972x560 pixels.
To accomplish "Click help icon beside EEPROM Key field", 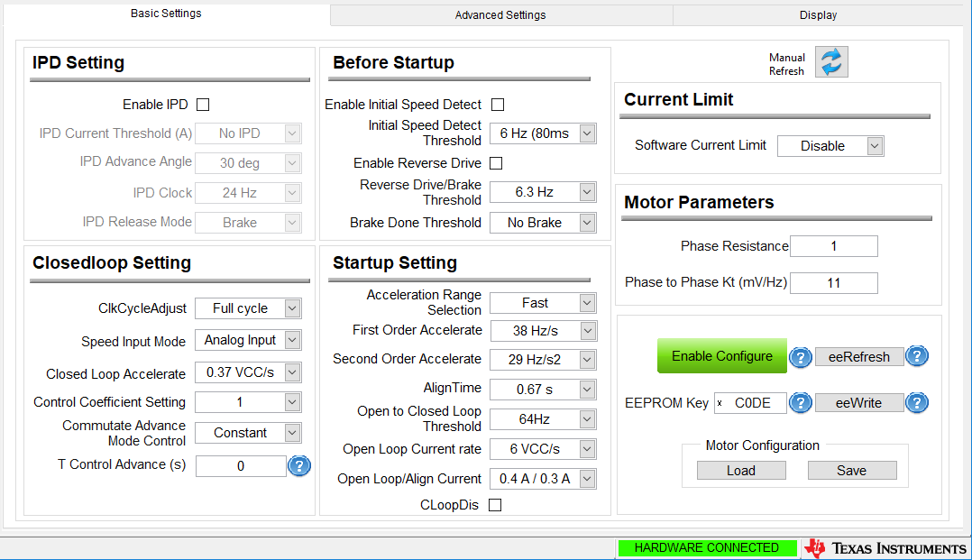I will (x=801, y=403).
